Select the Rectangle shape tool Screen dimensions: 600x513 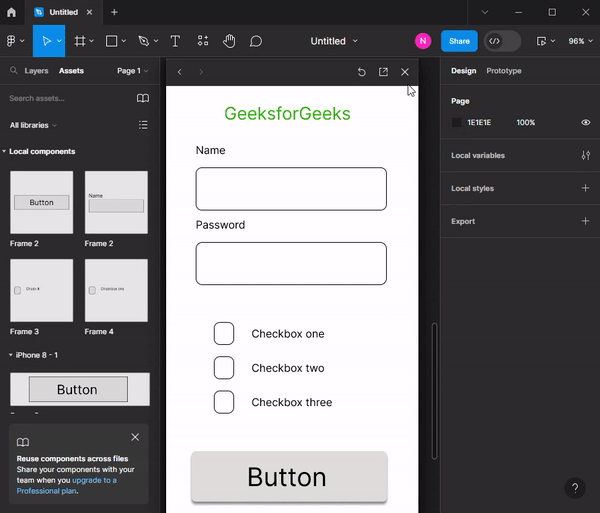pos(111,41)
